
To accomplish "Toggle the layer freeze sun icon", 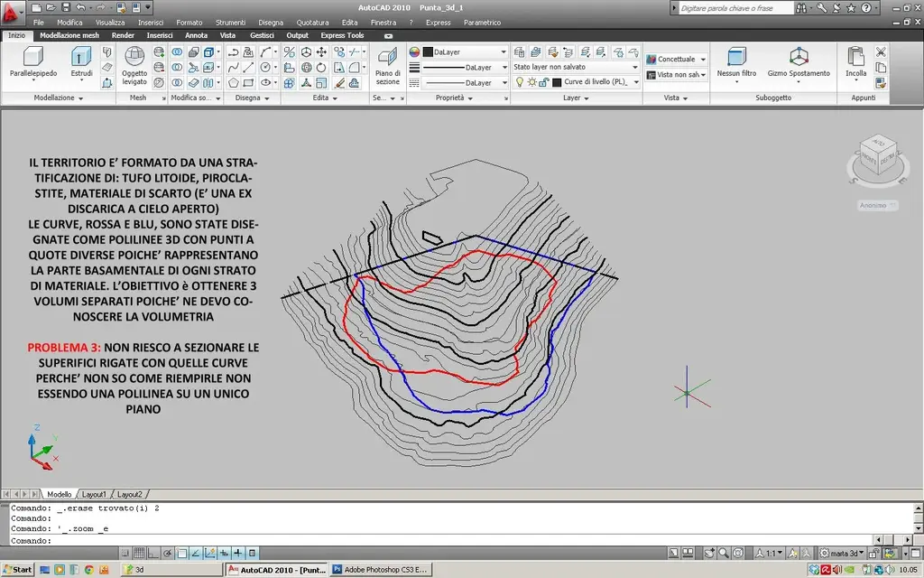I will 531,82.
